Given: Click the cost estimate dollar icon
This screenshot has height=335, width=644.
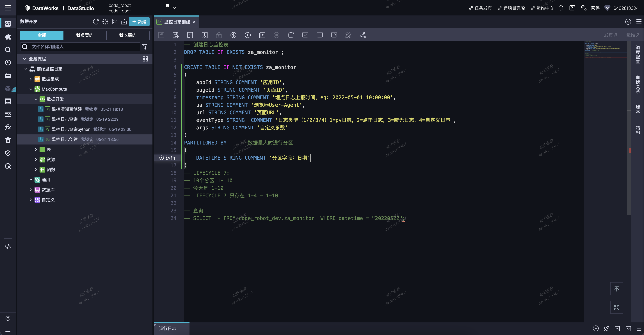Looking at the screenshot, I should [233, 35].
